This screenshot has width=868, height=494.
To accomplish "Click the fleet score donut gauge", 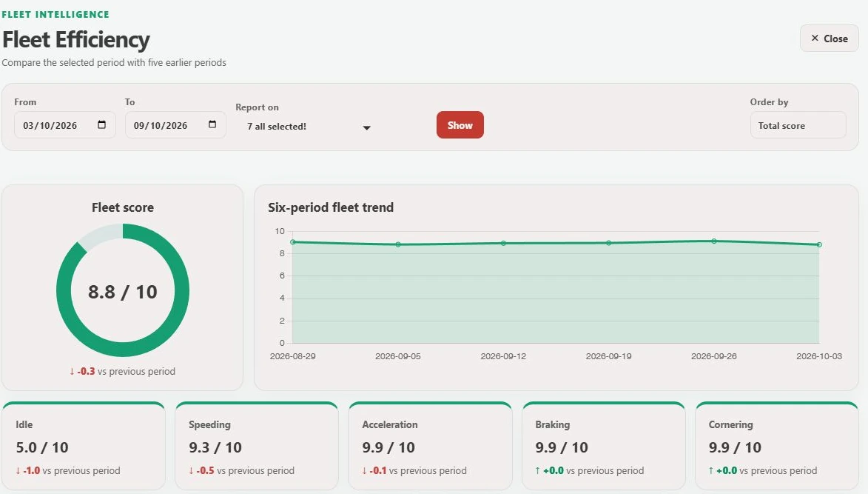I will tap(123, 290).
